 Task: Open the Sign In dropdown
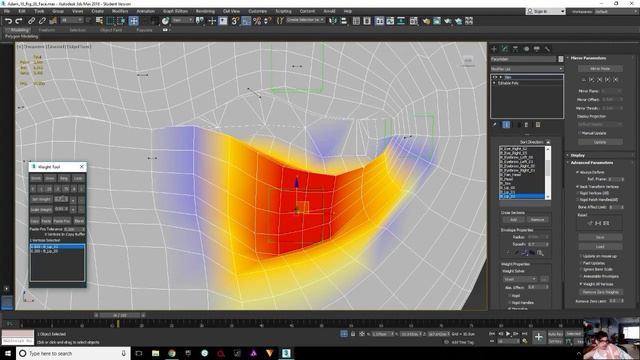coord(546,11)
